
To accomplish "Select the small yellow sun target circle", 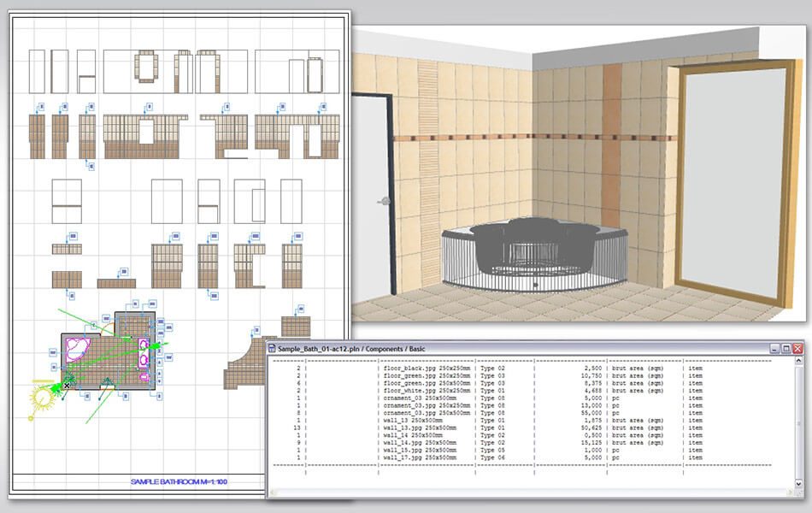I will (31, 417).
